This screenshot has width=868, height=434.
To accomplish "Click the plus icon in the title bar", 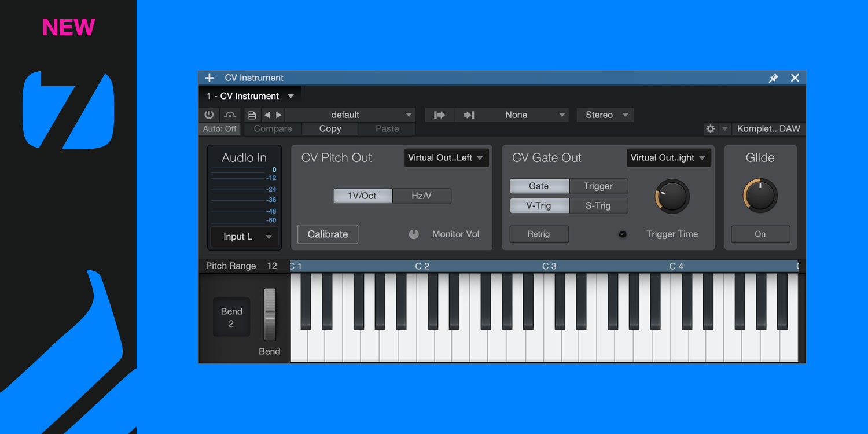I will click(x=209, y=78).
